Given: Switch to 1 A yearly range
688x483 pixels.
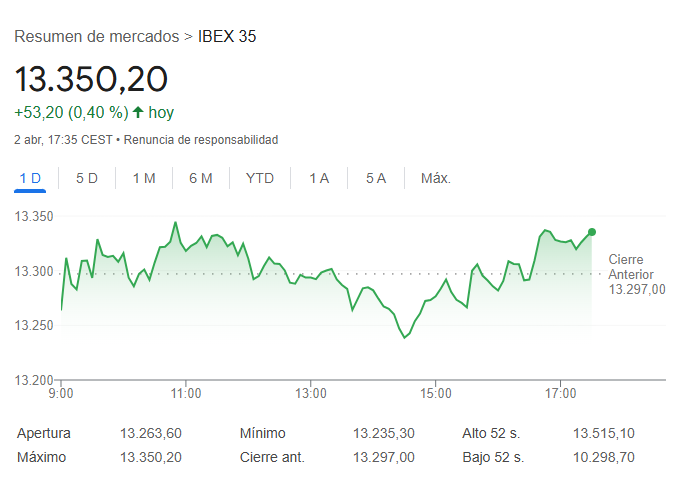Looking at the screenshot, I should (319, 179).
